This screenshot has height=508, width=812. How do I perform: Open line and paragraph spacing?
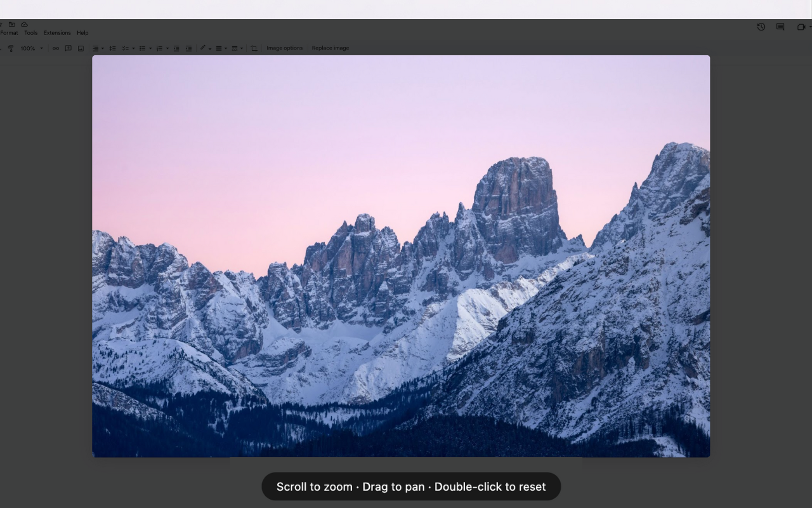point(112,48)
